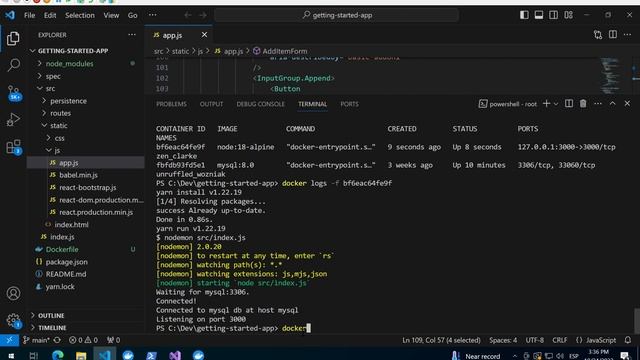Open notifications bell in status bar

click(628, 340)
